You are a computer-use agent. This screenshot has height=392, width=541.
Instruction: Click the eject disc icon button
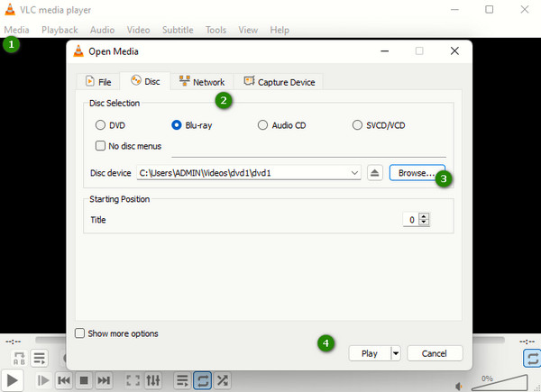[x=375, y=173]
